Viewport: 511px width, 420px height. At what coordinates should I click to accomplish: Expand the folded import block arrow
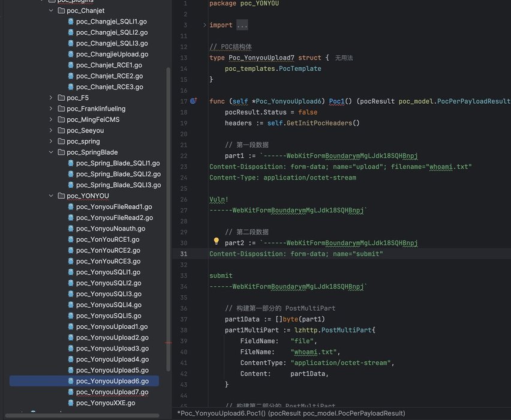(x=204, y=25)
